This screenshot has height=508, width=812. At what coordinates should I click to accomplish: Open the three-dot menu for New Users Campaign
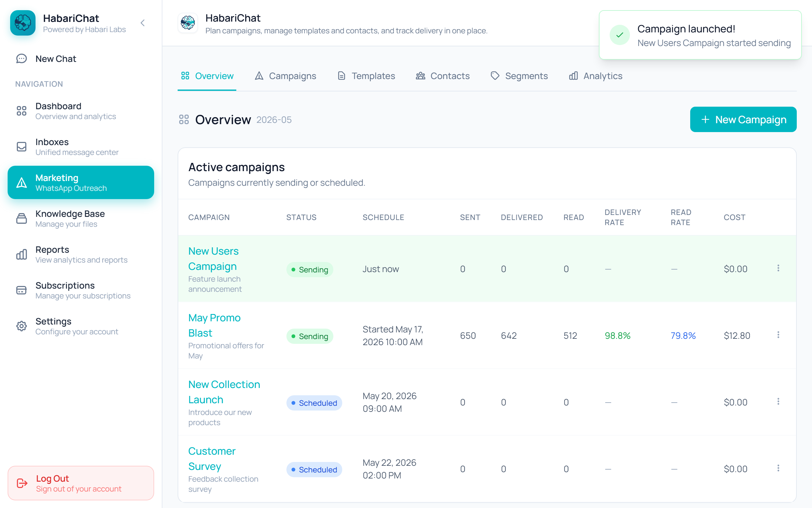point(778,268)
